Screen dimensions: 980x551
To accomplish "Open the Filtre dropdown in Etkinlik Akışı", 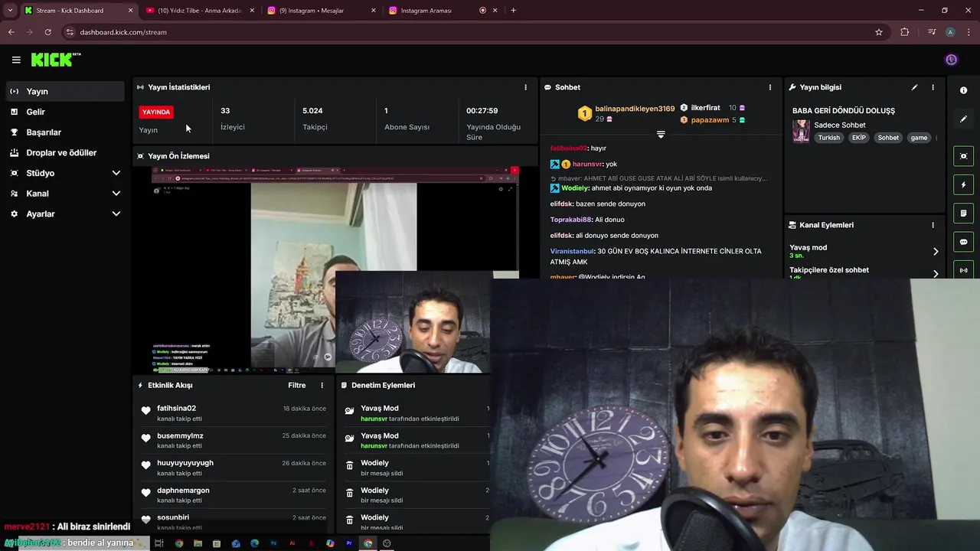I will coord(297,386).
